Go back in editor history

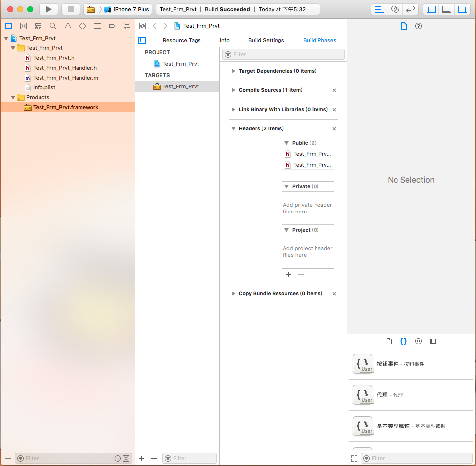[x=155, y=26]
